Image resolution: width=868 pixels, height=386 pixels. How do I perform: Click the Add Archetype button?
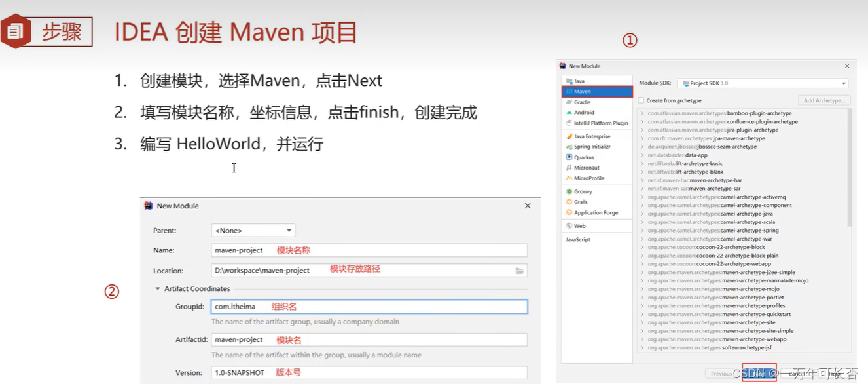pyautogui.click(x=824, y=100)
